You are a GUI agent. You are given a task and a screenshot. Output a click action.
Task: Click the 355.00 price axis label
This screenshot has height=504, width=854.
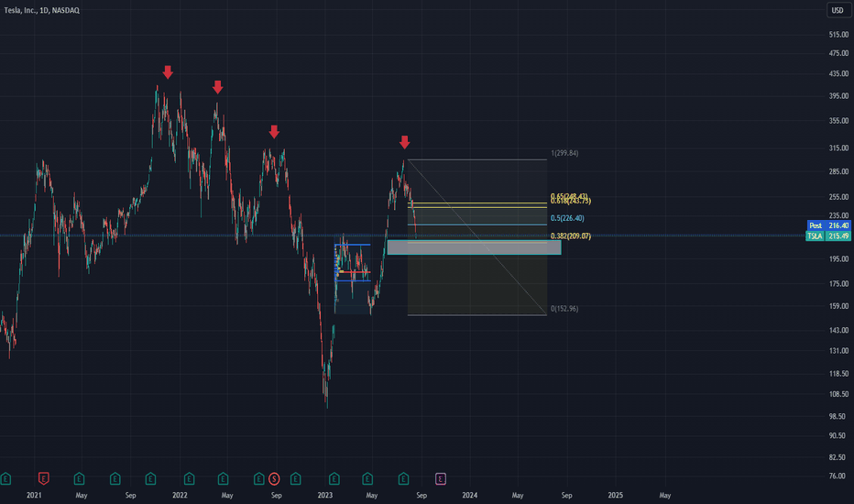[838, 121]
